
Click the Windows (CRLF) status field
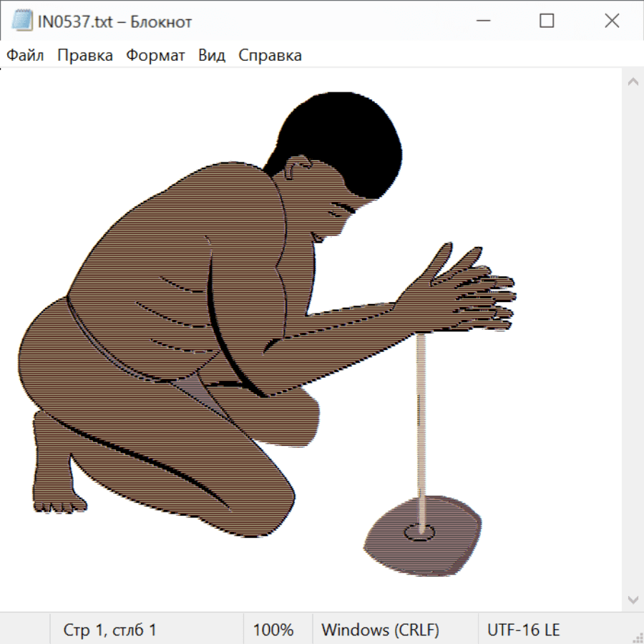tap(380, 630)
